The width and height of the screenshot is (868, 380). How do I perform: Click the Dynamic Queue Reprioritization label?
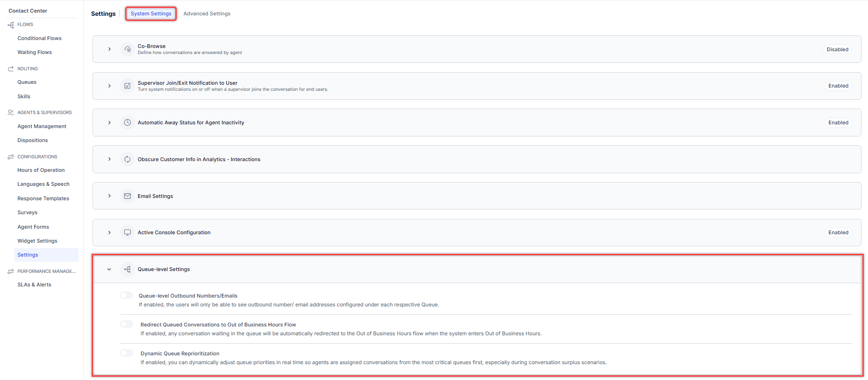click(180, 353)
